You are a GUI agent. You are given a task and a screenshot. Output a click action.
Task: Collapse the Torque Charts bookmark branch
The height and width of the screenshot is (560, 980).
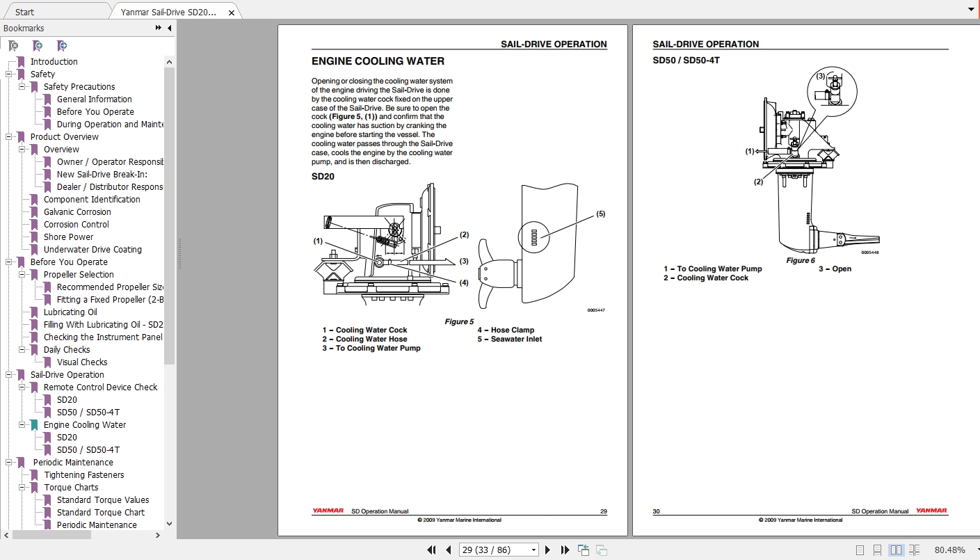pos(21,487)
